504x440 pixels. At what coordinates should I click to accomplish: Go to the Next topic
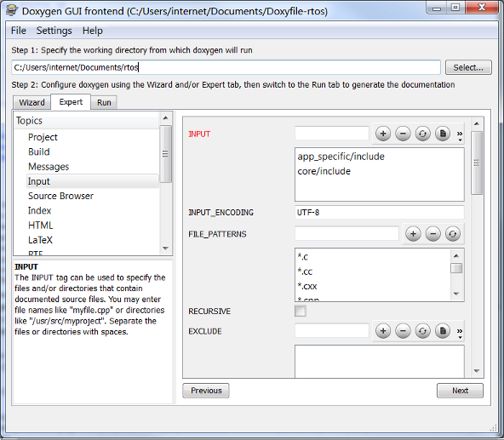(x=460, y=391)
